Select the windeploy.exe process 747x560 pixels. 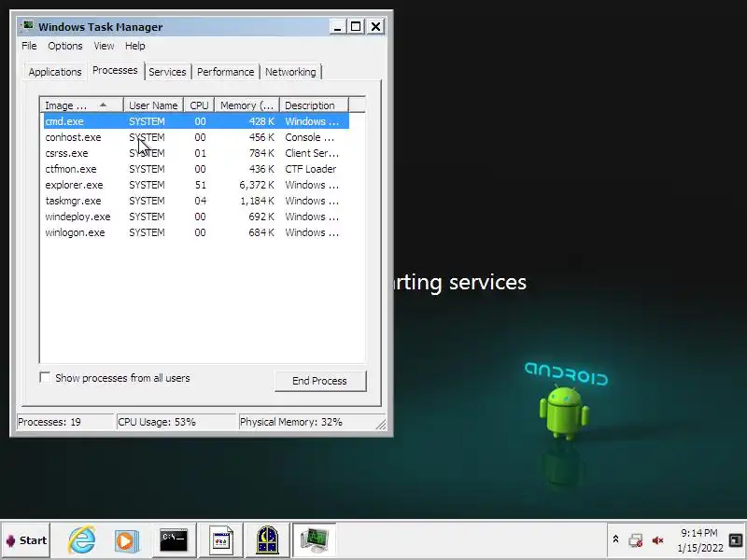(x=196, y=217)
